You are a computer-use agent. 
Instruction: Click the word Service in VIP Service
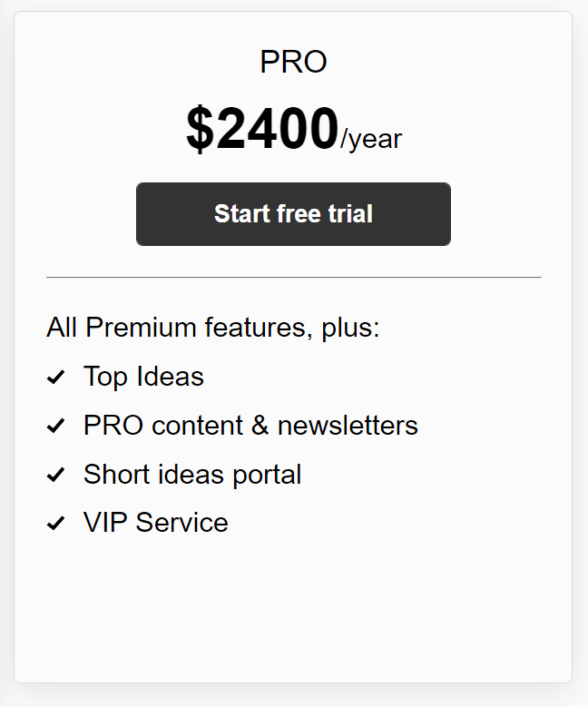pos(182,523)
